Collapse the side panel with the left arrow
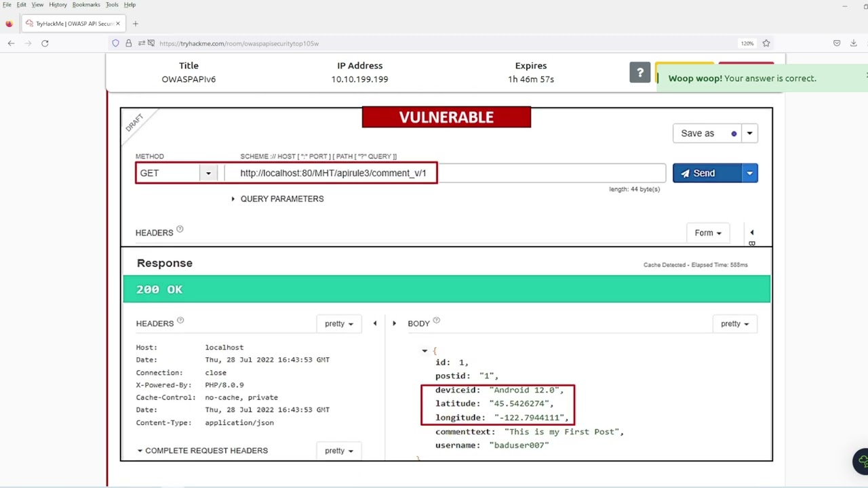 click(751, 232)
